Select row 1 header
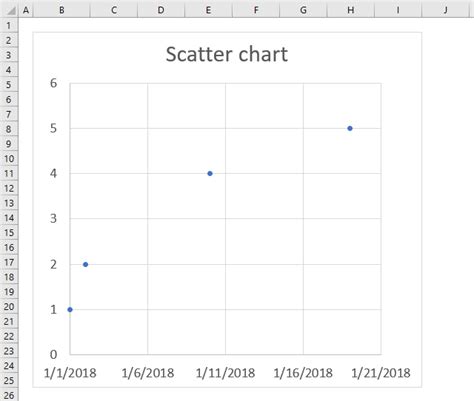This screenshot has height=401, width=474. tap(9, 25)
